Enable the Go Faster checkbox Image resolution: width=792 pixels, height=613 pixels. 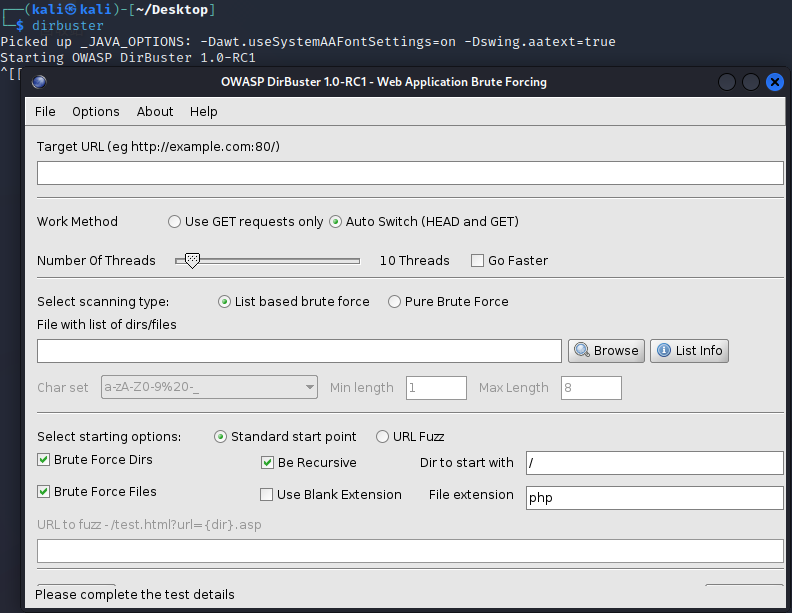point(477,261)
